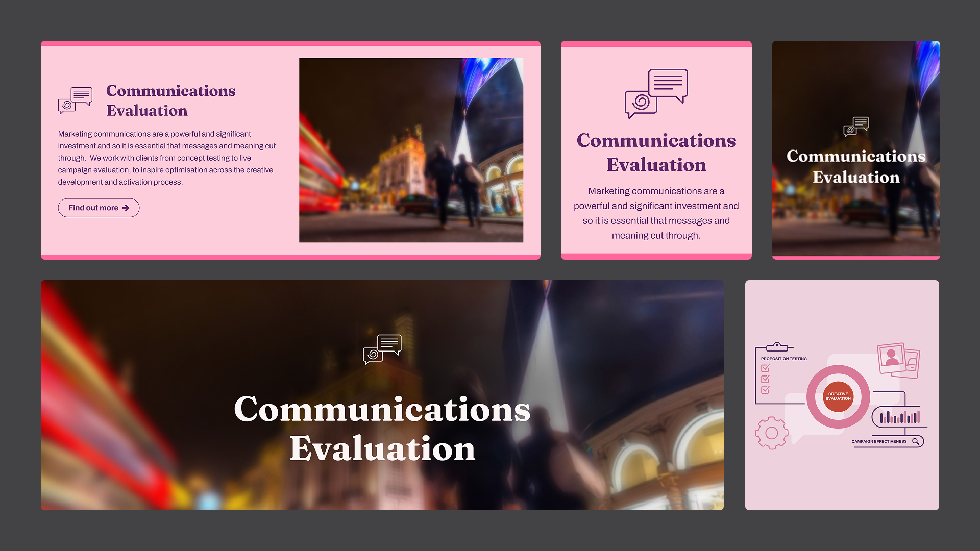Click the gear icon in the bottom-right illustration

tap(771, 433)
